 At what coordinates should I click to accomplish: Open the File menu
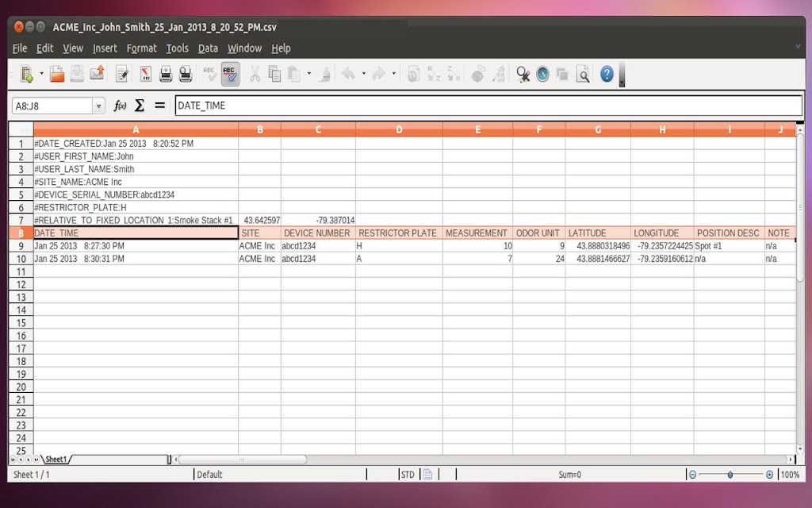(x=20, y=48)
